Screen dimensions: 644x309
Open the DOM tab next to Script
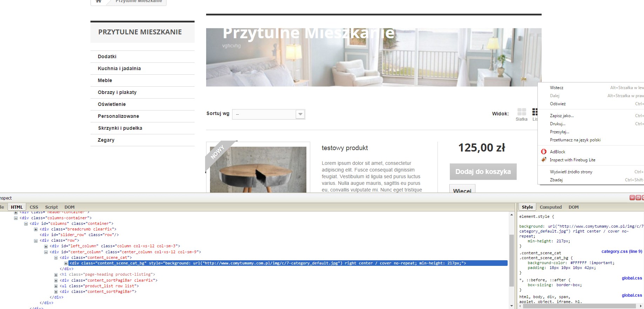pos(69,207)
